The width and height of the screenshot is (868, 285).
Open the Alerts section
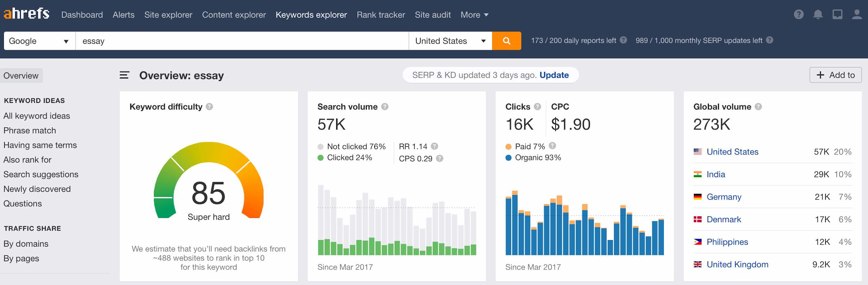pyautogui.click(x=124, y=15)
